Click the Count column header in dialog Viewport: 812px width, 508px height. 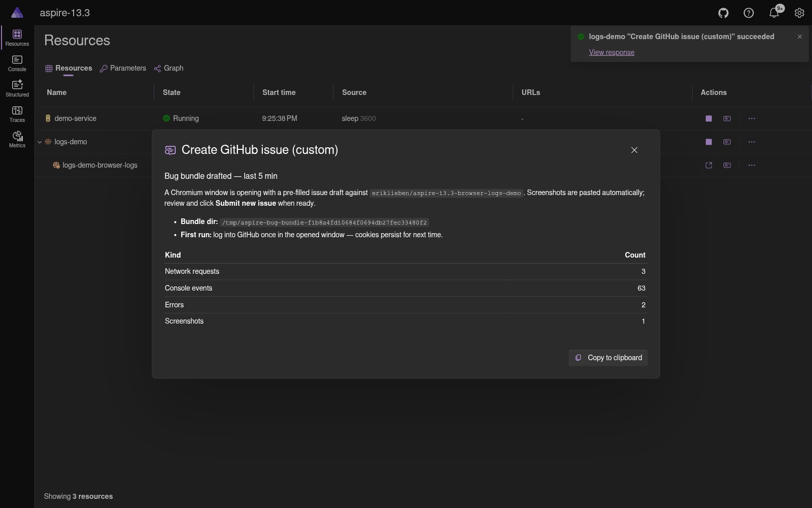click(x=635, y=255)
